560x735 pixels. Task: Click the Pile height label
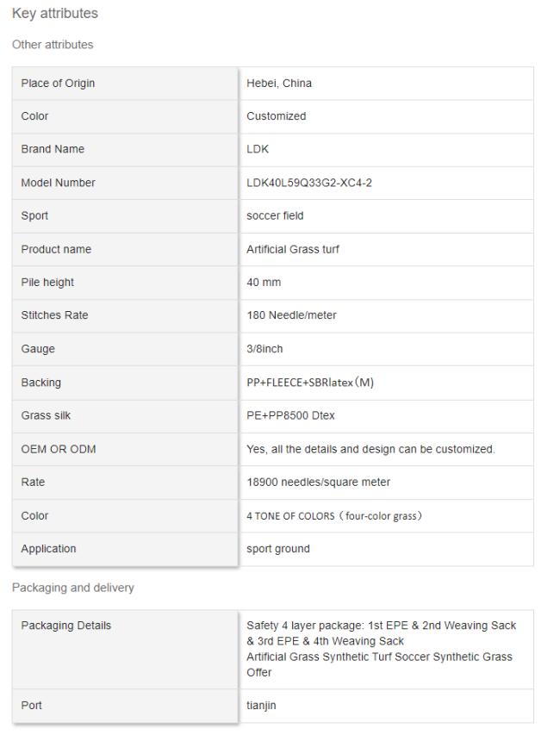tap(47, 283)
